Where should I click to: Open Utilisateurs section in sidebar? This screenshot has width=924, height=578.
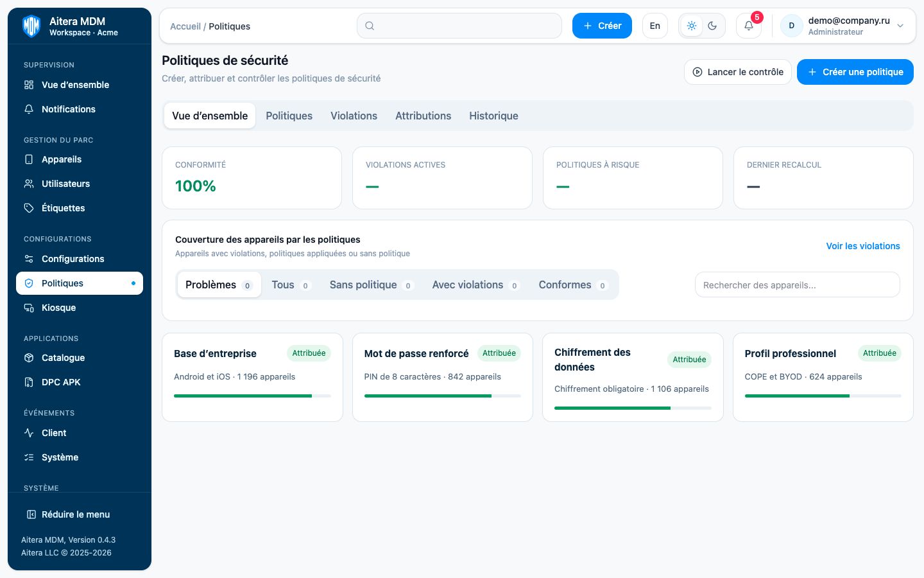(80, 184)
